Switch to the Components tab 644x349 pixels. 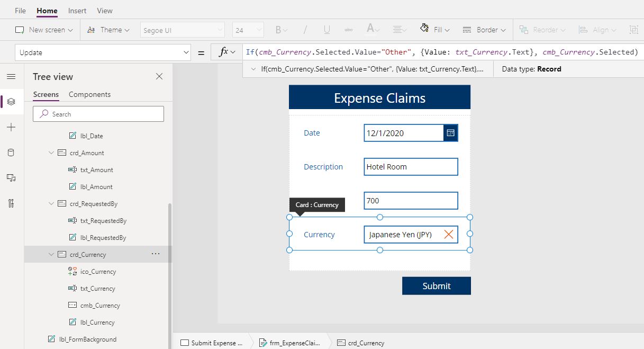pos(89,94)
